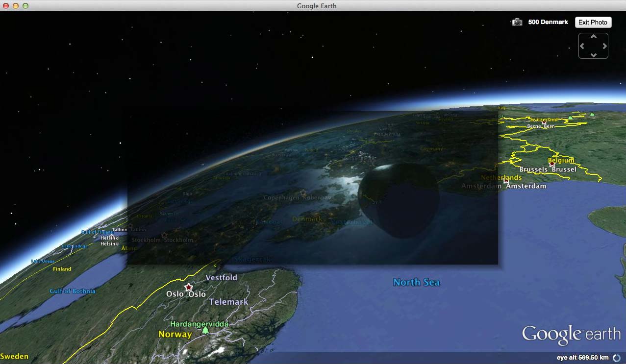The image size is (626, 364).
Task: Click the Hardangervidda park tree icon
Action: pos(205,330)
